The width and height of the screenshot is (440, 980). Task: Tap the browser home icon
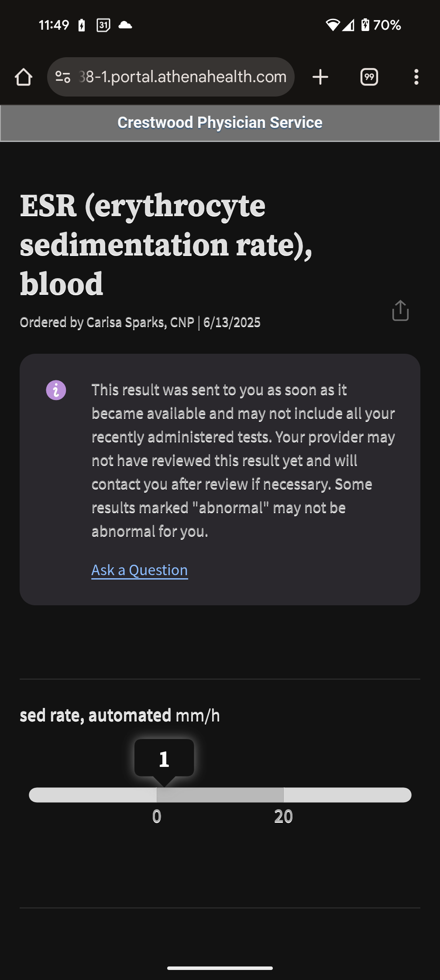point(24,77)
